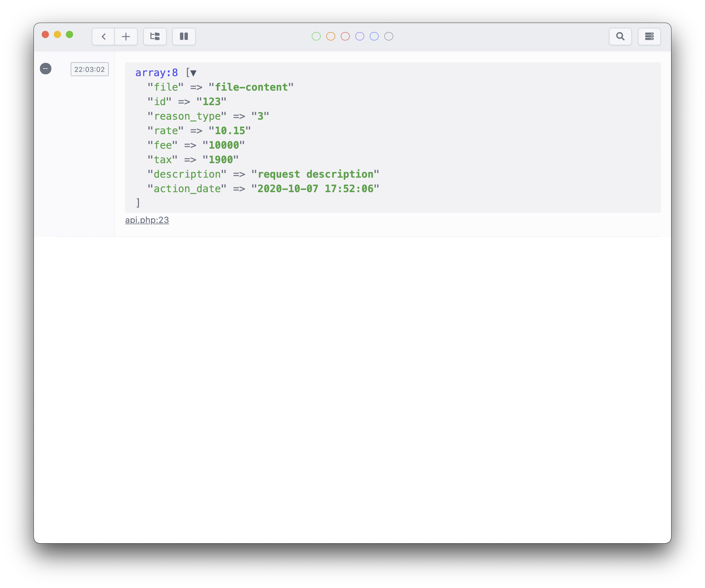Filter entries by the green color circle
The width and height of the screenshot is (705, 588).
pyautogui.click(x=316, y=36)
